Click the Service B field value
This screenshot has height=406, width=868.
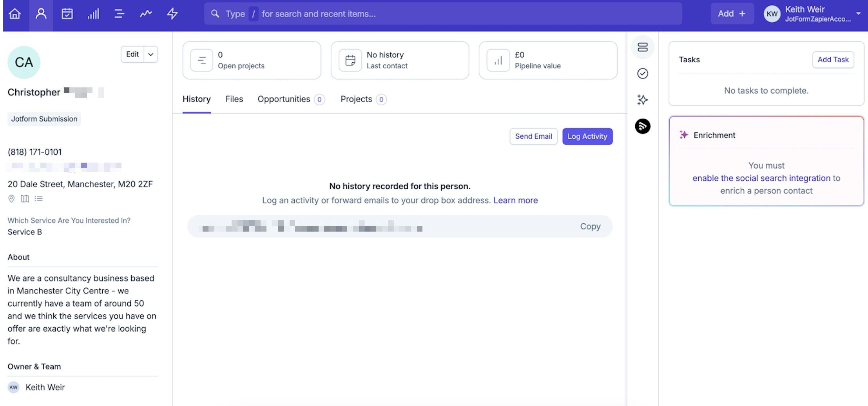click(25, 232)
